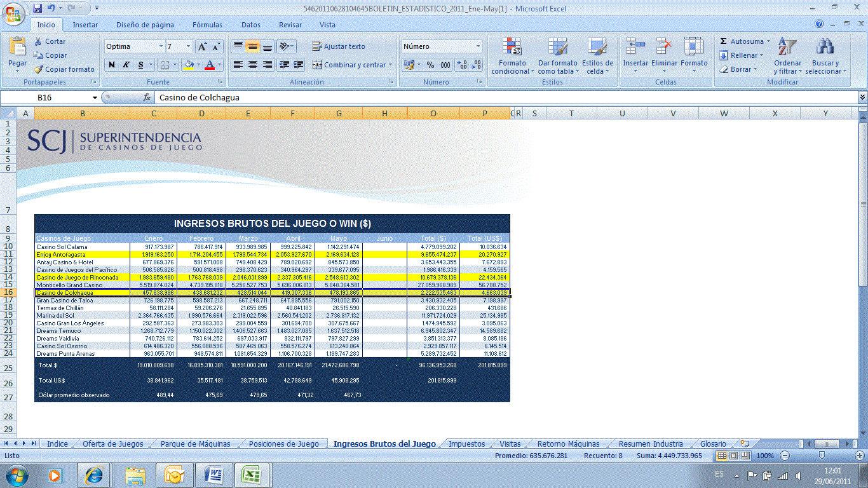Click the Eliminar cells icon

(x=664, y=46)
